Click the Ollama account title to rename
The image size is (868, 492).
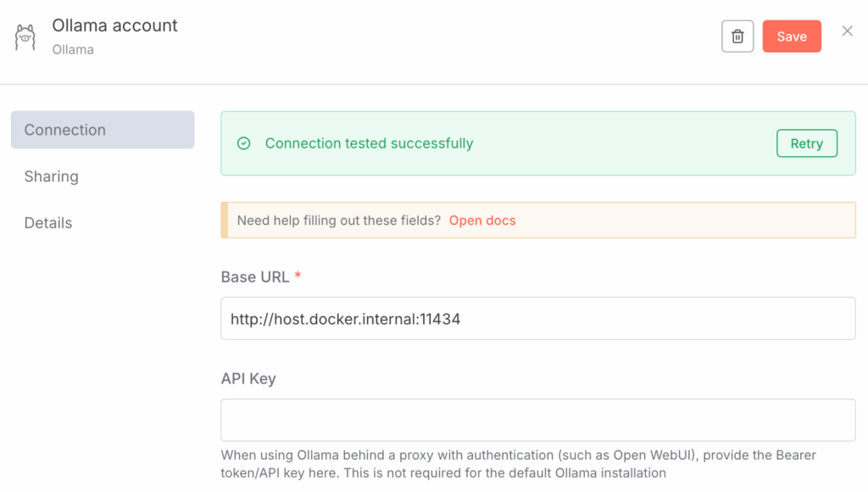[114, 25]
